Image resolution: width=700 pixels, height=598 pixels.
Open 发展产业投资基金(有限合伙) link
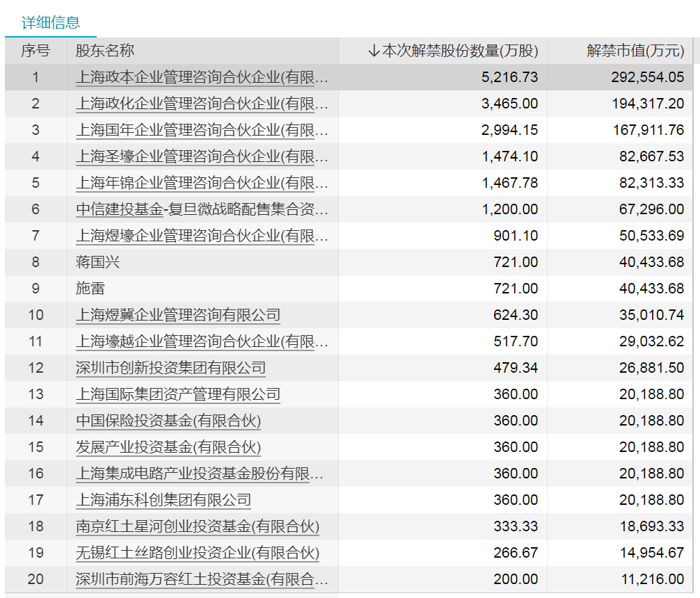point(168,446)
